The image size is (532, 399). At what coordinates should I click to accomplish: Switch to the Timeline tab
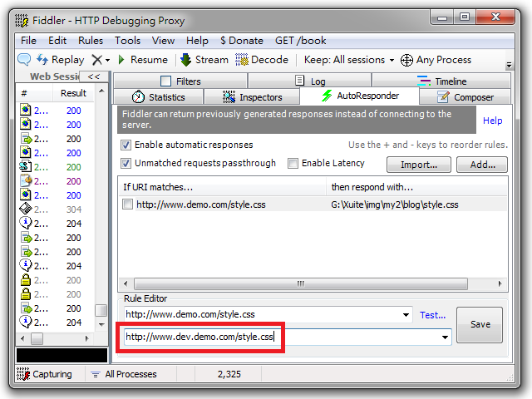click(x=441, y=81)
